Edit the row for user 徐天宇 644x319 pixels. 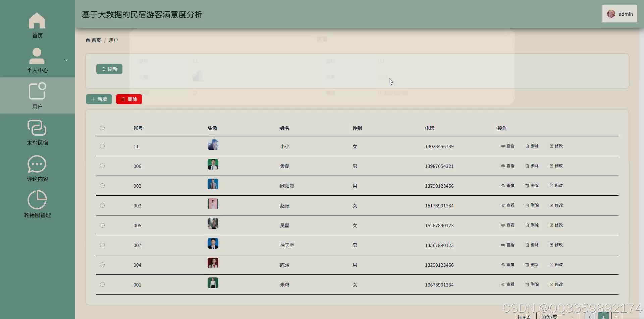[x=556, y=245]
